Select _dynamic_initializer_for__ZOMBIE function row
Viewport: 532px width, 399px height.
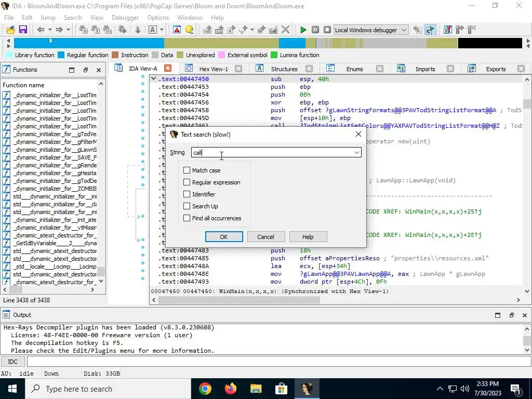[x=49, y=189]
